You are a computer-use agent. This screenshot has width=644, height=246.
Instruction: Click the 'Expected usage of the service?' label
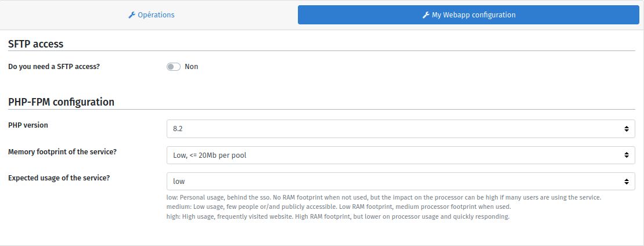point(59,178)
